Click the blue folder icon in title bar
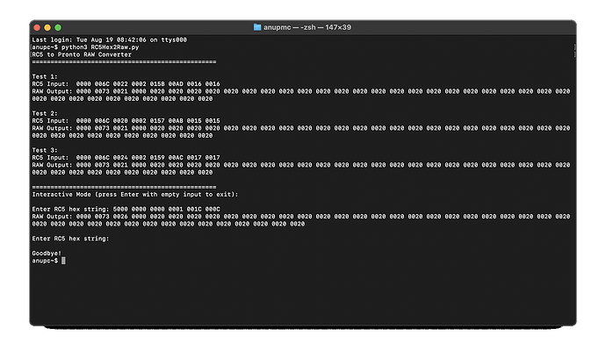This screenshot has height=364, width=606. tap(256, 26)
